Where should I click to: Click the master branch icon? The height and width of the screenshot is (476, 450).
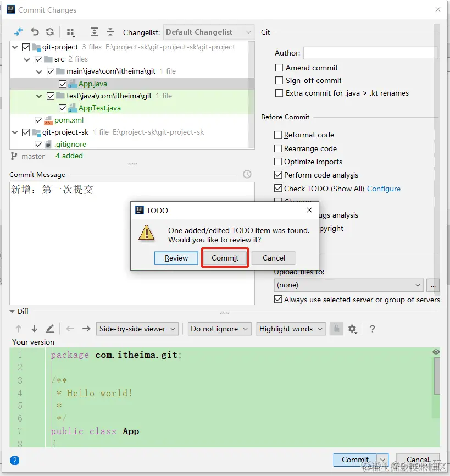coord(14,156)
